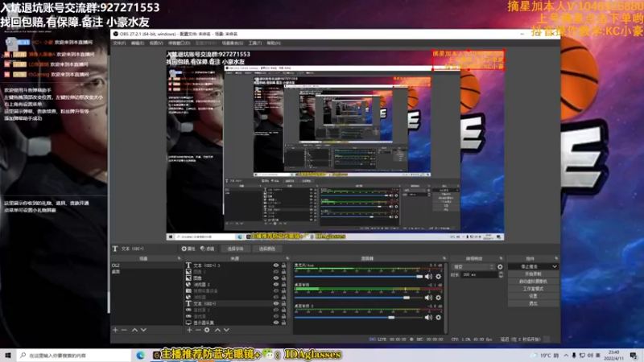Screen dimensions: 644x362
Task: Pop out the 转场特效 dock panel
Action: coord(501,258)
